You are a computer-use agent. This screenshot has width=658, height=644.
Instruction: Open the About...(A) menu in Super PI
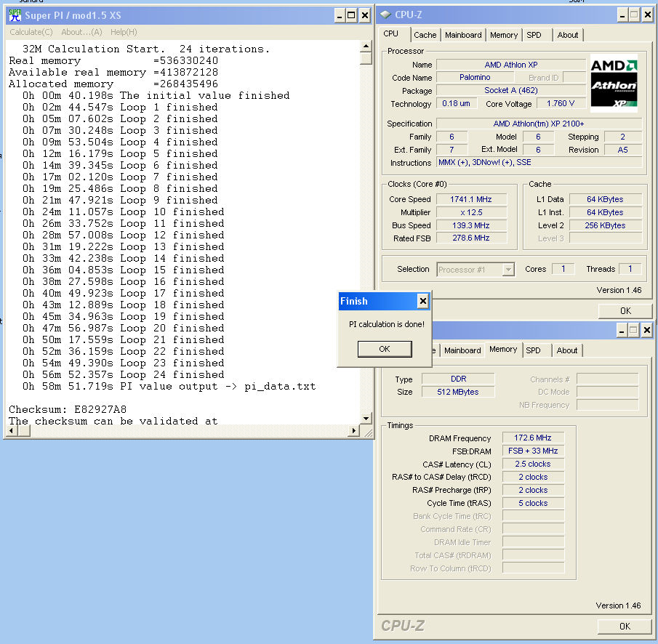(82, 32)
